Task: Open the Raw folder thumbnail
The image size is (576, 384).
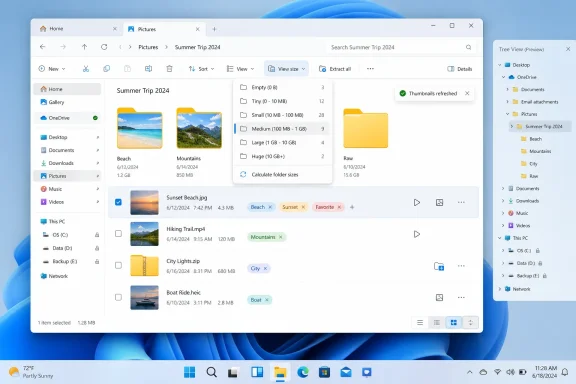Action: [366, 128]
